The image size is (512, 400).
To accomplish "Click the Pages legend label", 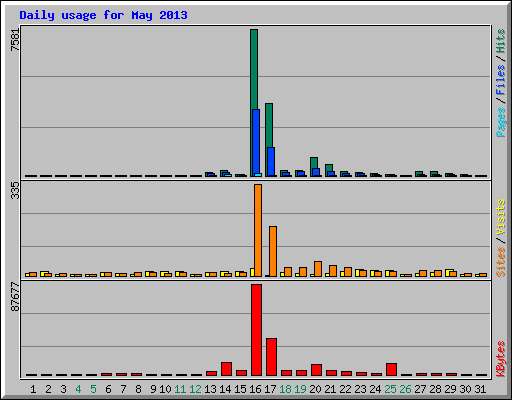I will pyautogui.click(x=501, y=122).
